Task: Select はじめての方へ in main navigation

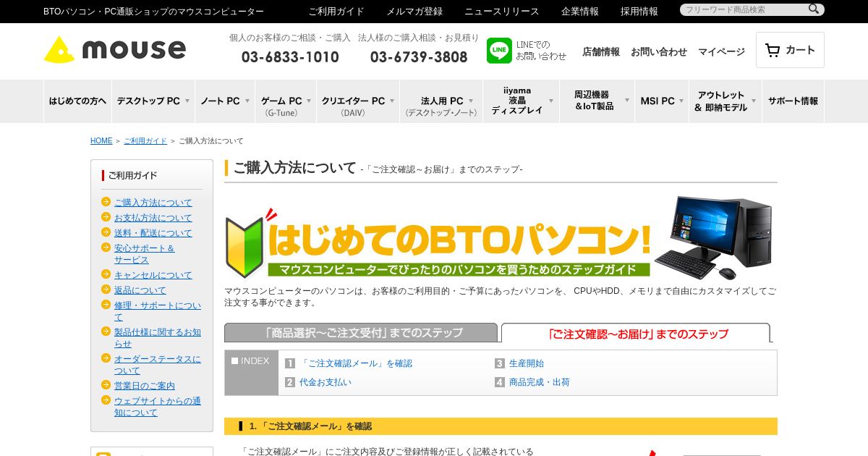Action: 77,101
